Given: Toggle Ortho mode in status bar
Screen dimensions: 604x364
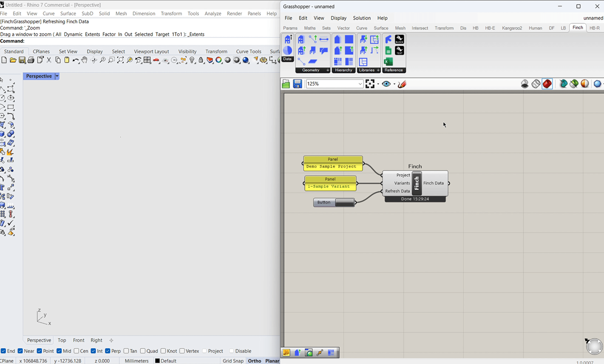Looking at the screenshot, I should pyautogui.click(x=254, y=361).
